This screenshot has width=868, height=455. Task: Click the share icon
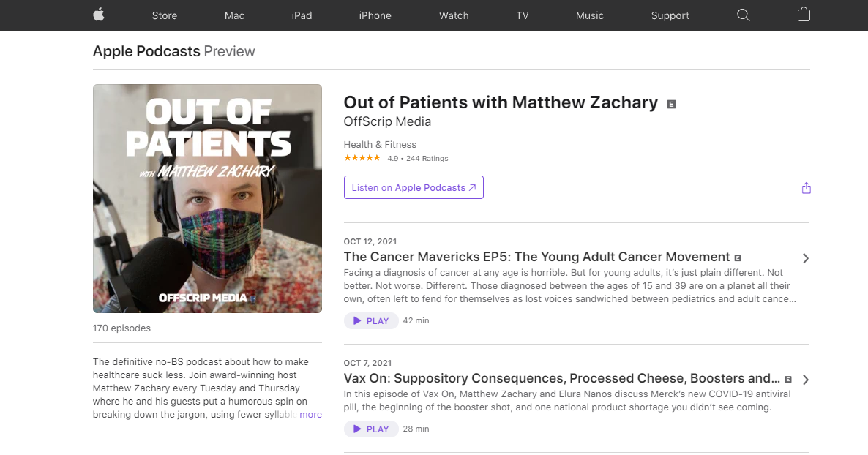806,188
